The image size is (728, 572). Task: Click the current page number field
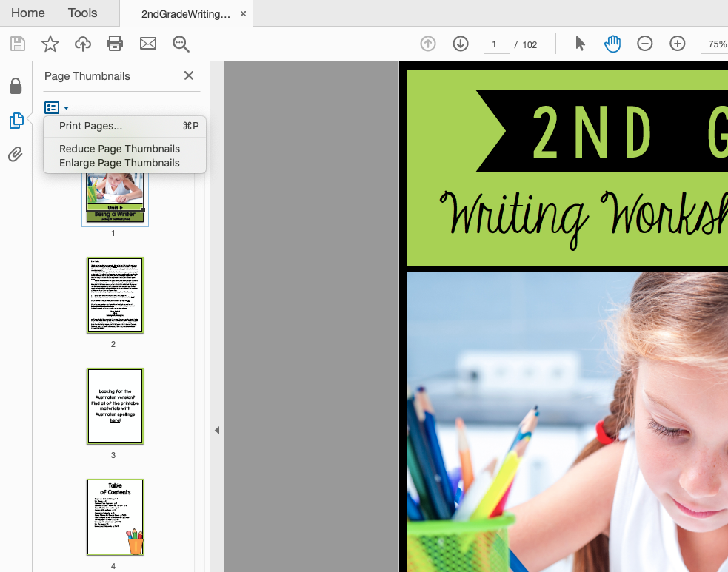pos(496,44)
